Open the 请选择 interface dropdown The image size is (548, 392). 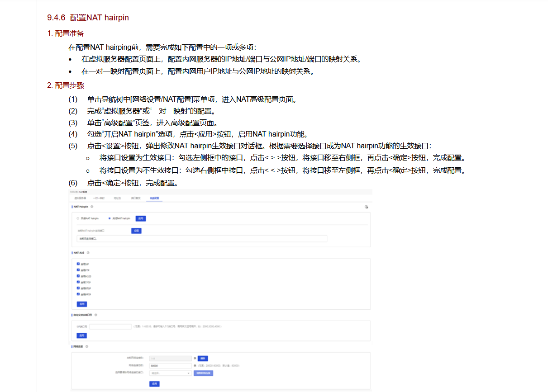[171, 373]
